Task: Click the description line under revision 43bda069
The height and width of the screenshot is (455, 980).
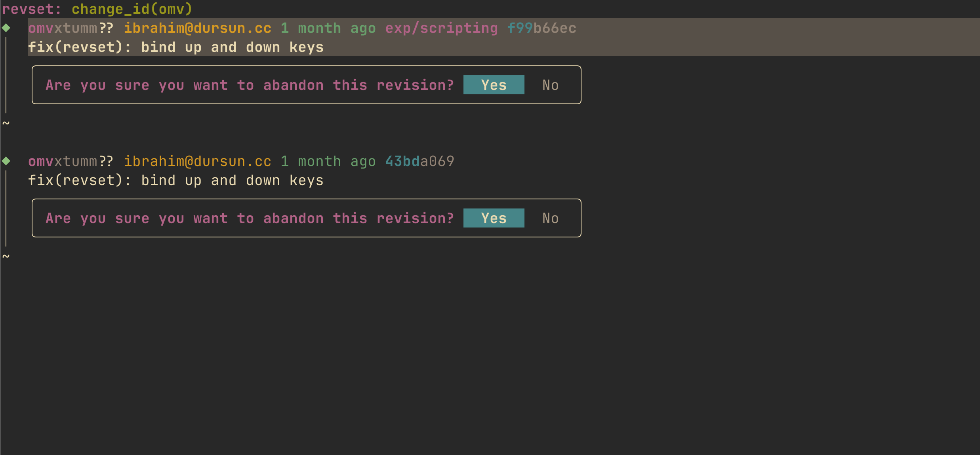Action: coord(175,181)
